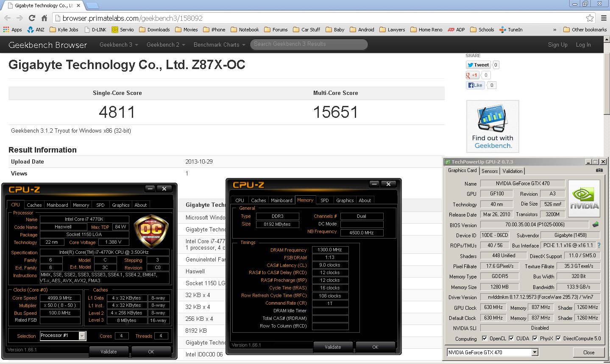Toggle the OpenCL checkbox in GPU-Z

pyautogui.click(x=485, y=339)
